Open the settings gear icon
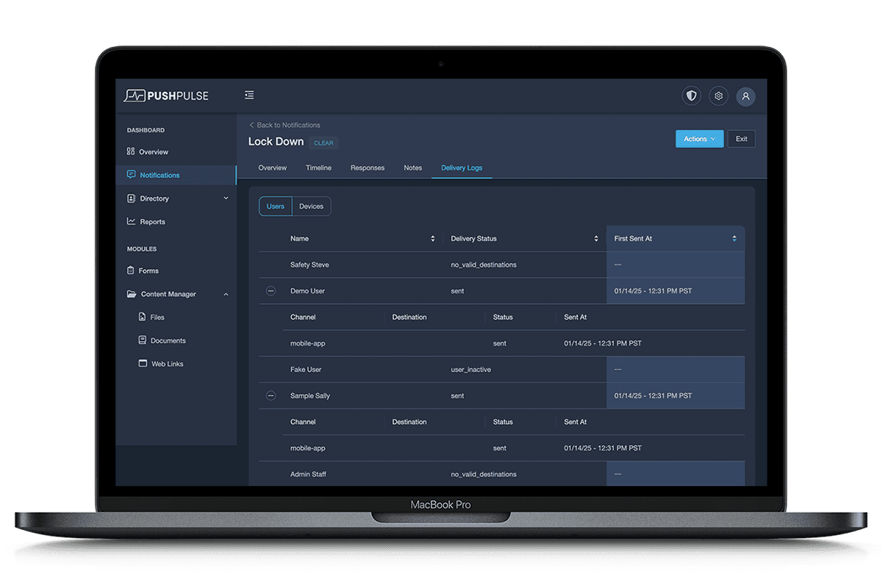882x588 pixels. (718, 96)
